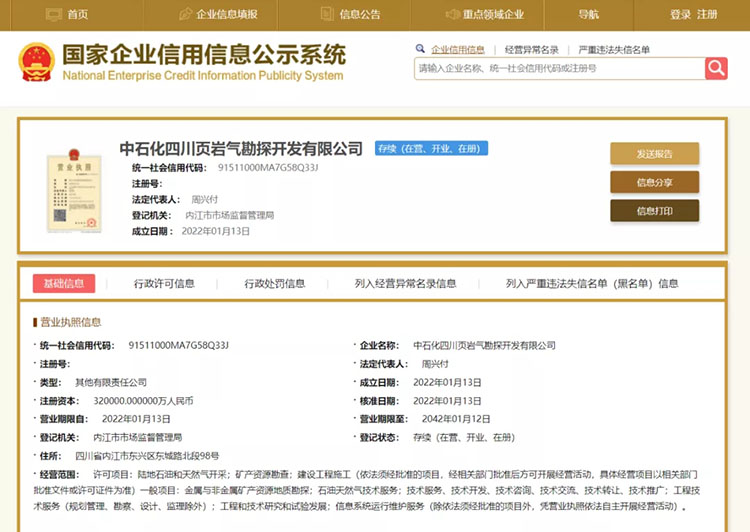This screenshot has height=532, width=750.
Task: Click the document icon beside 信息公告
Action: [x=327, y=14]
